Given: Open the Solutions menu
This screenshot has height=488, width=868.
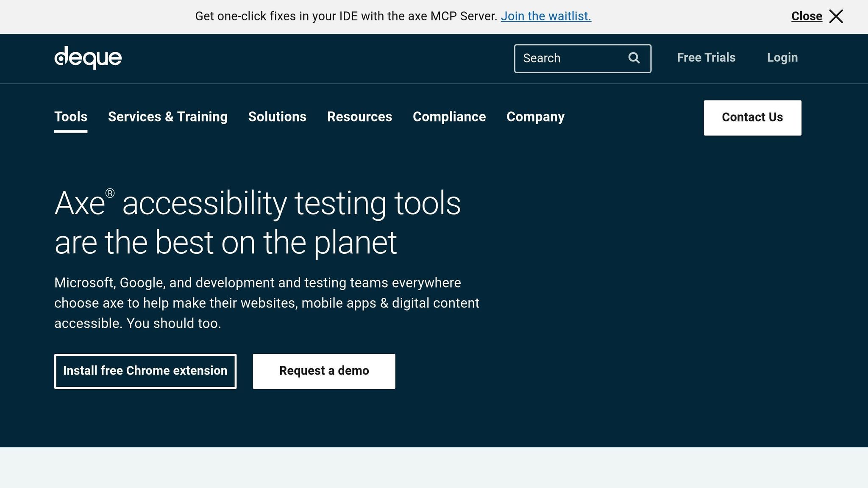Looking at the screenshot, I should coord(277,117).
